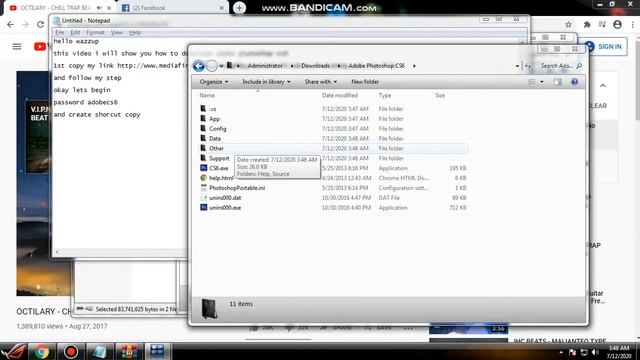
Task: Open YouTube hamburger guide menu
Action: click(x=17, y=47)
